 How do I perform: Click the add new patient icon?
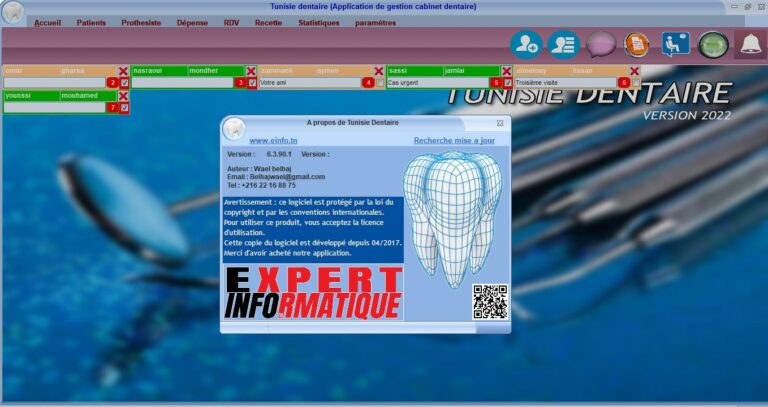pos(526,45)
